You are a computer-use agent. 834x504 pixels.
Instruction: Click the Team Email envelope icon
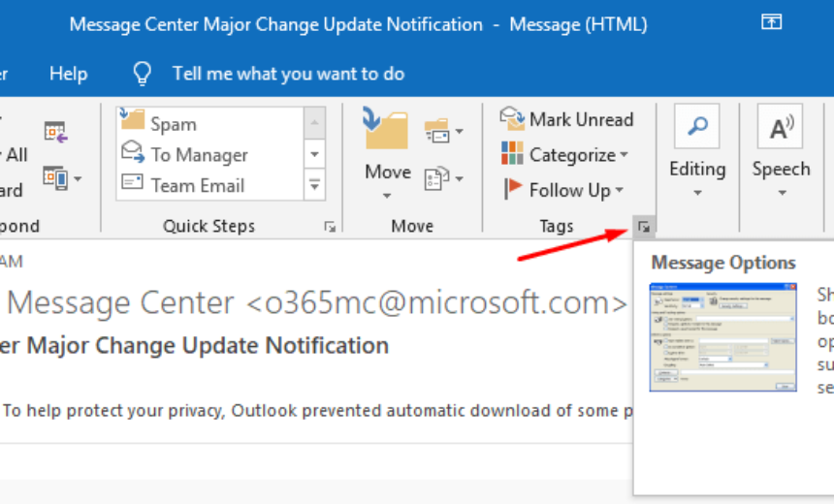tap(132, 182)
